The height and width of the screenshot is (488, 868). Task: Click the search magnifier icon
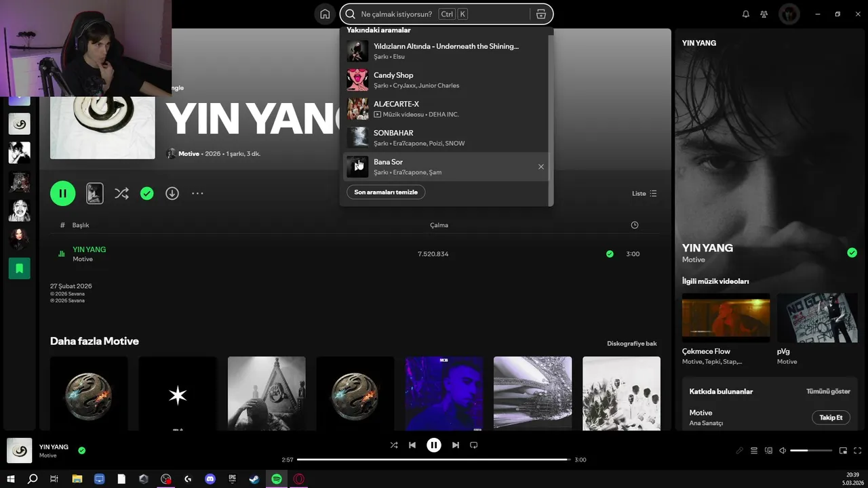350,14
